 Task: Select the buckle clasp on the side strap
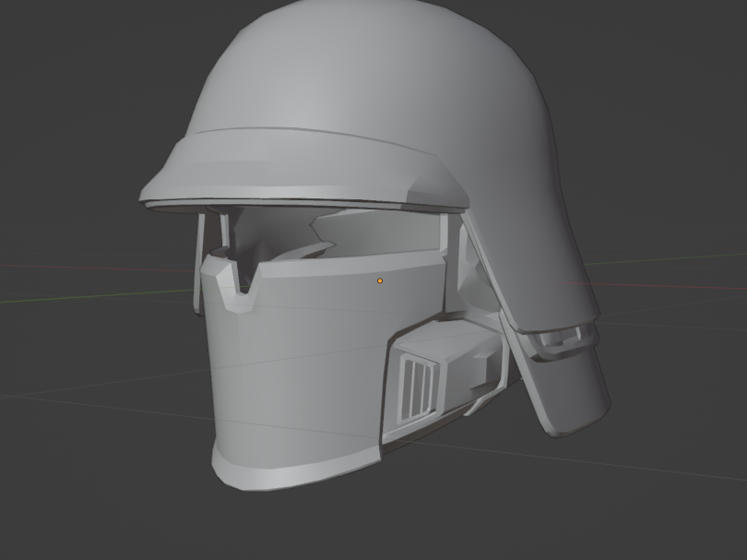563,341
